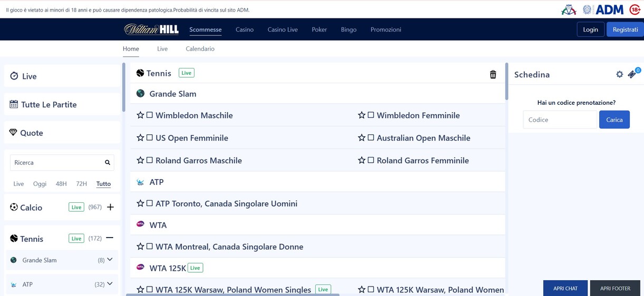Image resolution: width=644 pixels, height=296 pixels.
Task: Click the tennis ball icon in sidebar Tennis row
Action: pyautogui.click(x=14, y=239)
